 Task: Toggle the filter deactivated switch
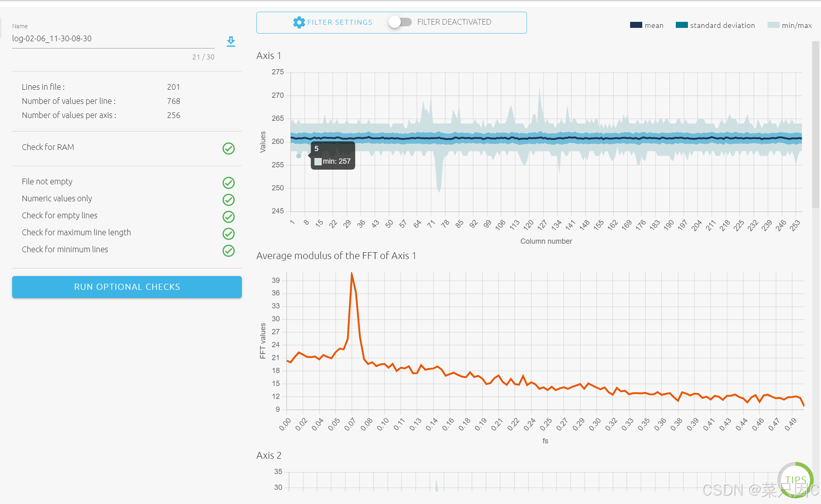pos(400,22)
